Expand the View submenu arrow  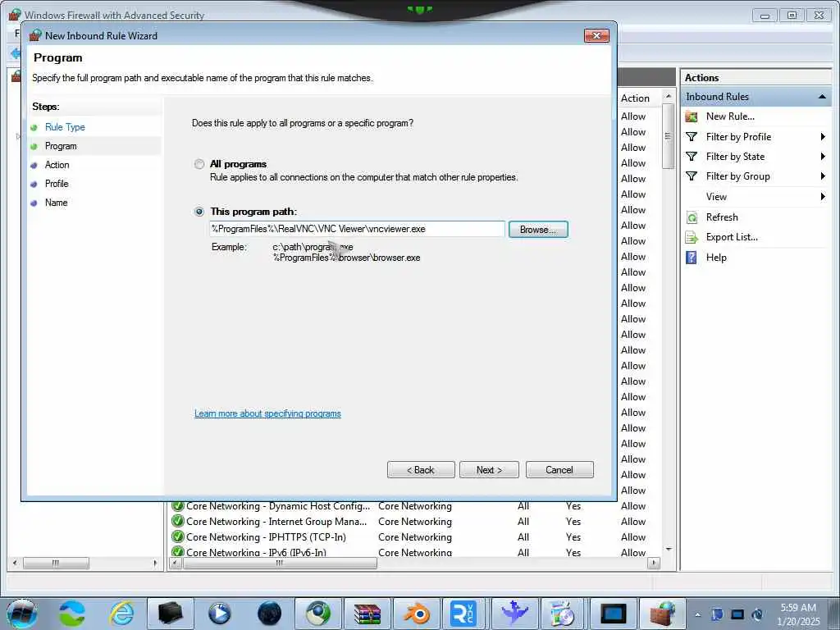point(823,197)
